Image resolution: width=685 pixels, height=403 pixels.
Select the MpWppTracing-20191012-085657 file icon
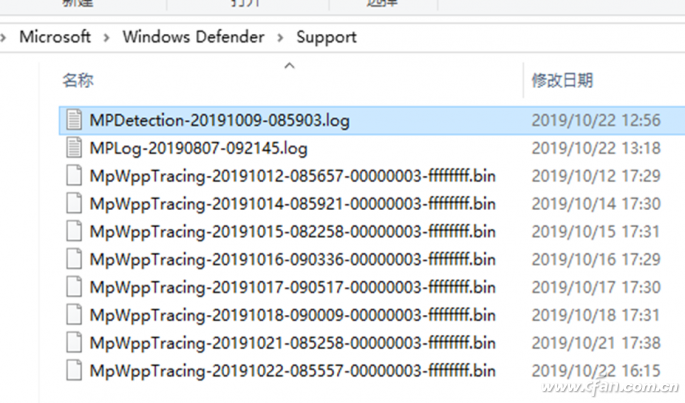click(x=73, y=176)
